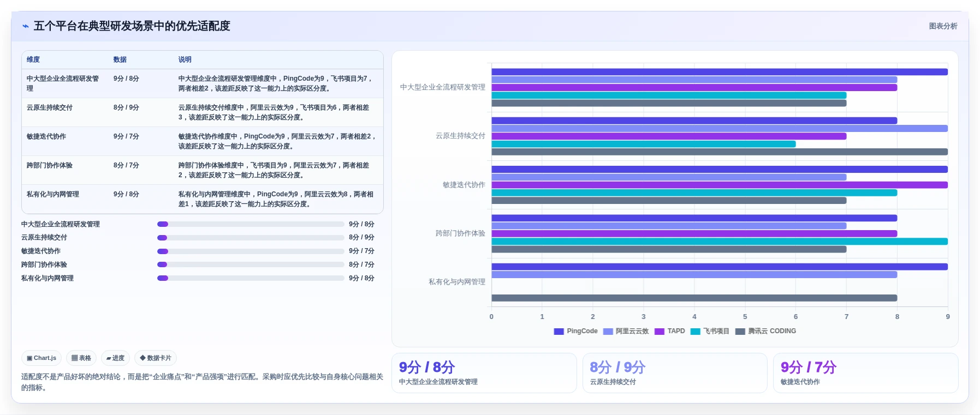This screenshot has height=415, width=980.
Task: Click the footnote paragraph starting with 适配度不是
Action: pyautogui.click(x=202, y=382)
